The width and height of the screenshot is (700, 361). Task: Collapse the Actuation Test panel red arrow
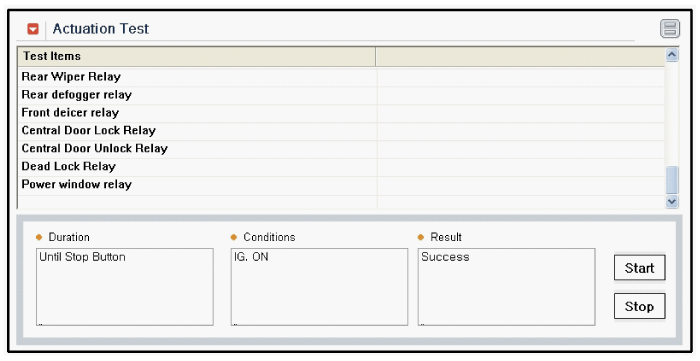coord(33,29)
